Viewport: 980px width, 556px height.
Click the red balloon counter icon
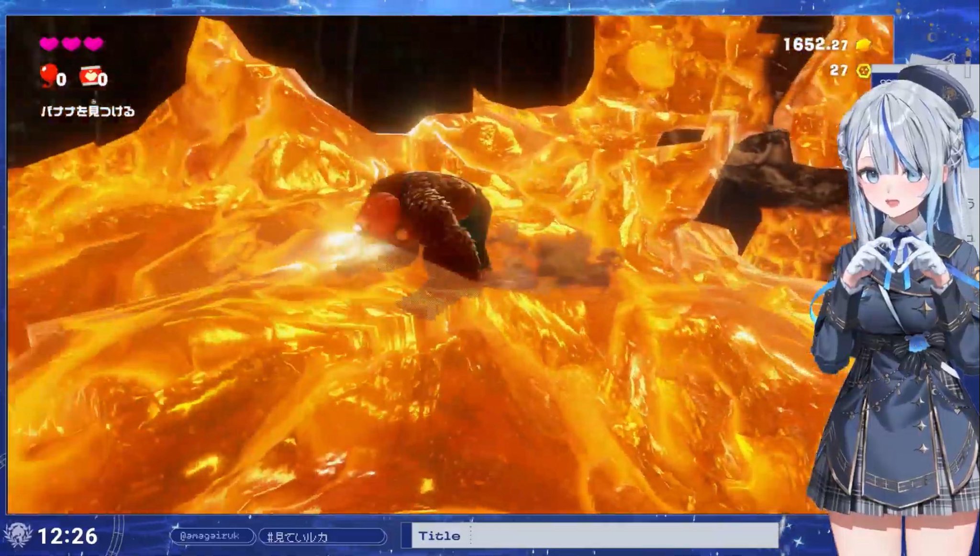click(48, 76)
